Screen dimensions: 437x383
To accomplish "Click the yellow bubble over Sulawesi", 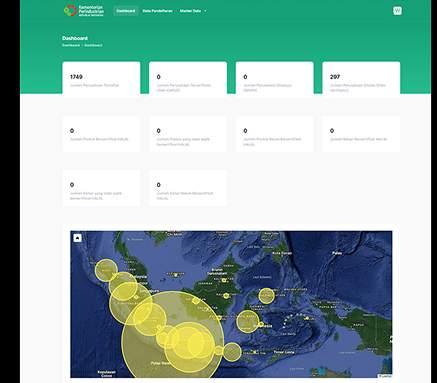I will click(x=248, y=321).
